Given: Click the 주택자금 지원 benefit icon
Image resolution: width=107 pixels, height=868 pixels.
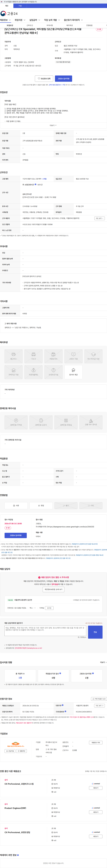Looking at the screenshot, I should 13,372.
